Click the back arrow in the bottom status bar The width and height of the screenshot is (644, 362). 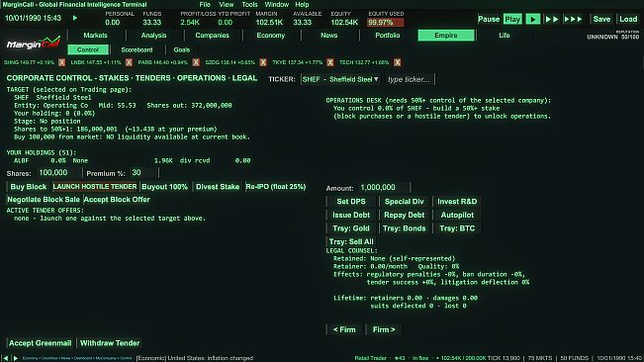pyautogui.click(x=5, y=358)
